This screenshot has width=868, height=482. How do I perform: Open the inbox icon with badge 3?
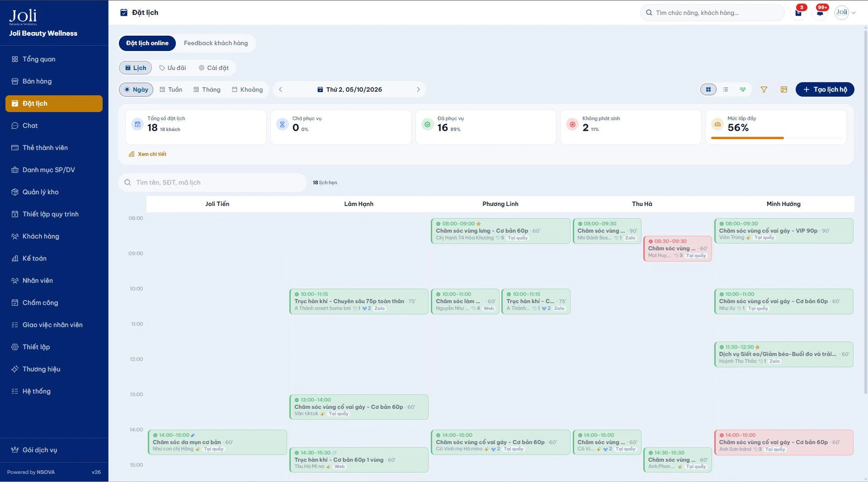point(799,12)
